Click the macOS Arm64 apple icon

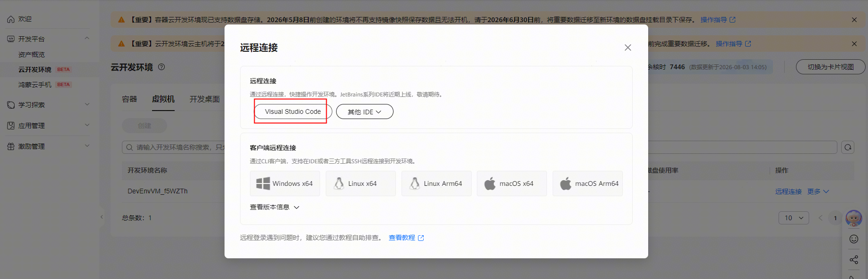click(566, 183)
